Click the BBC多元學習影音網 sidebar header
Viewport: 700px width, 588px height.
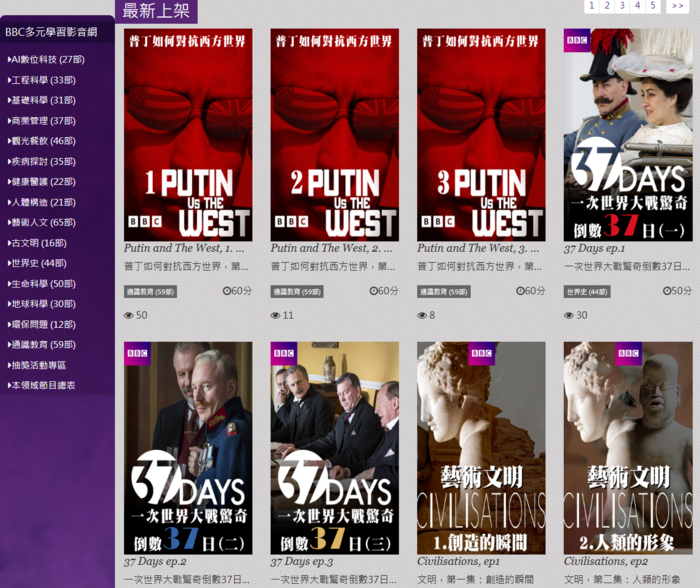51,32
